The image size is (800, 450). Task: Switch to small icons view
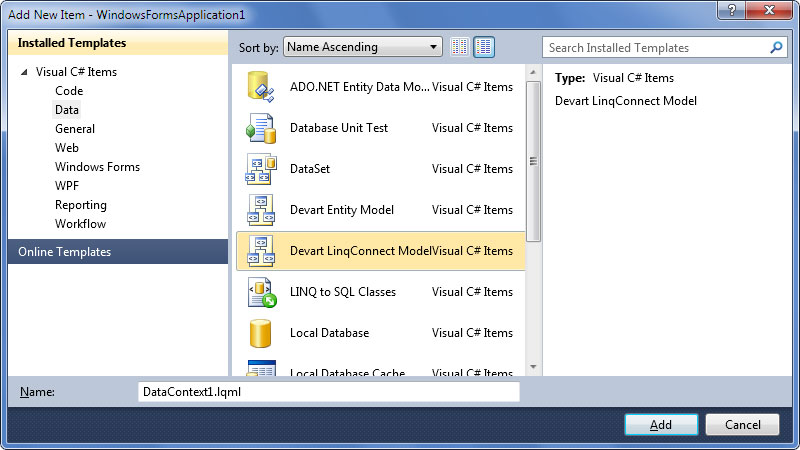459,47
